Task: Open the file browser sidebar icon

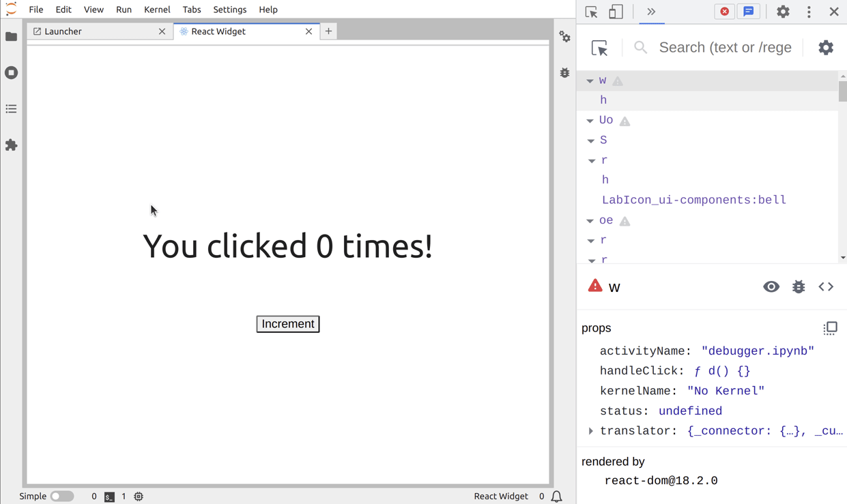Action: (12, 37)
